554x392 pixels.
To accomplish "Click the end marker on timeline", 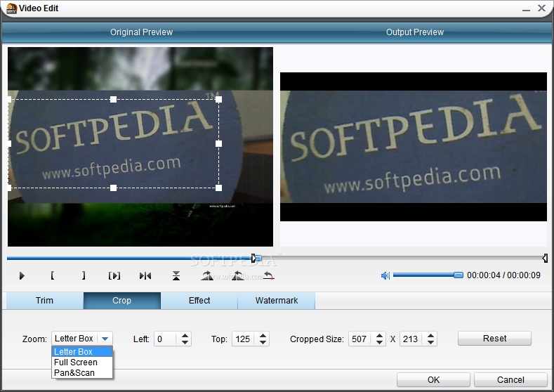I will pyautogui.click(x=545, y=258).
